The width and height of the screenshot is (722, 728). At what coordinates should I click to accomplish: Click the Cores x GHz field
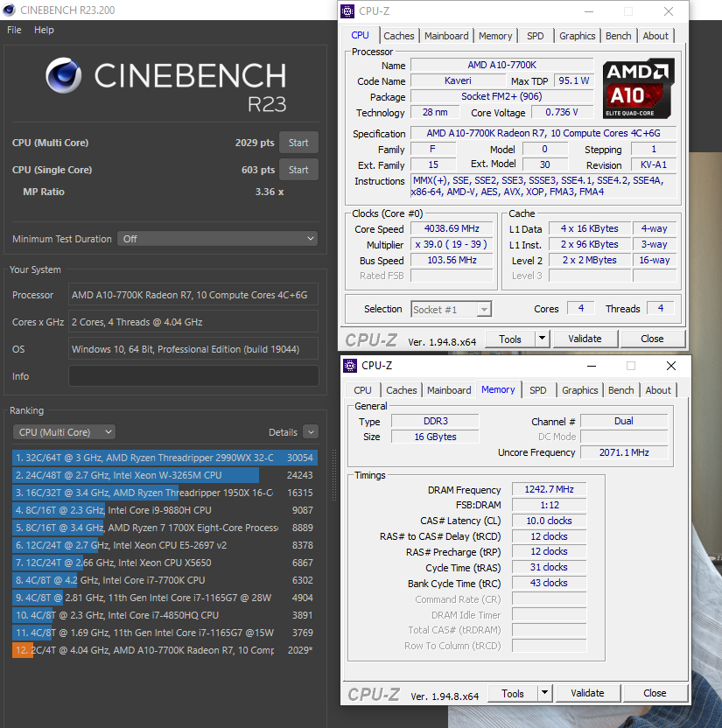(193, 322)
